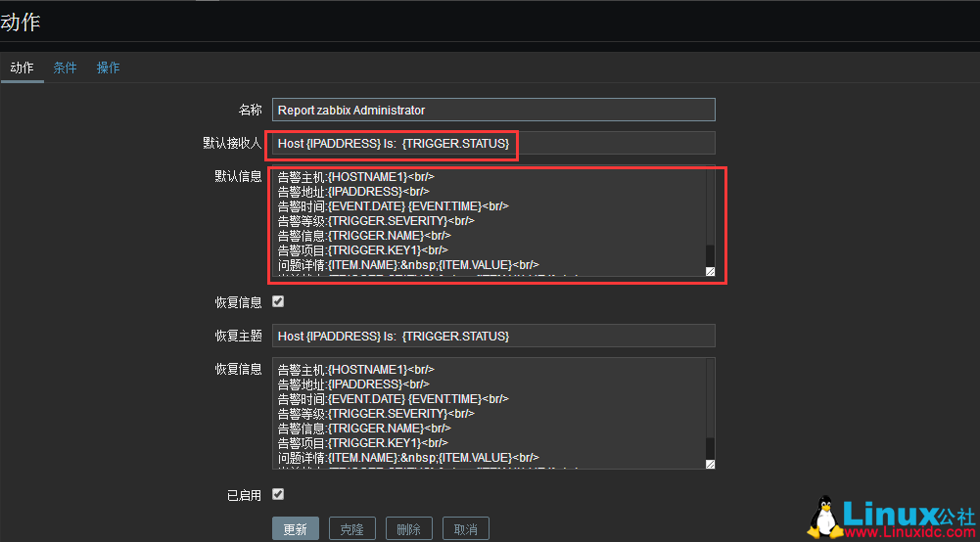Click the 删除 button
Viewport: 980px width, 542px height.
point(409,529)
